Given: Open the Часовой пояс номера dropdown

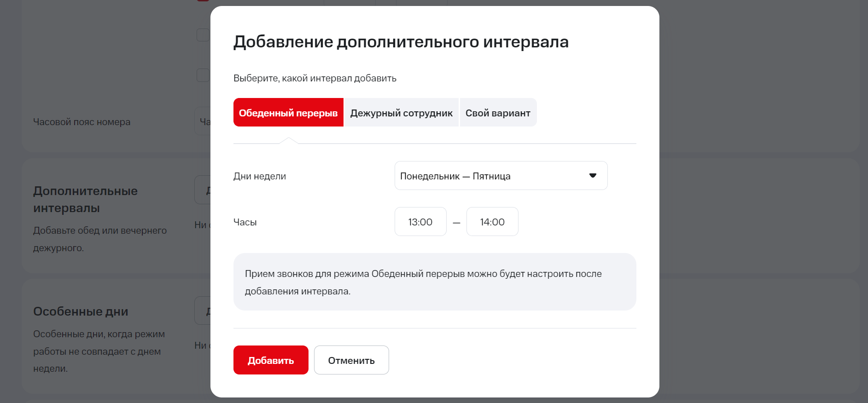Looking at the screenshot, I should pyautogui.click(x=203, y=121).
